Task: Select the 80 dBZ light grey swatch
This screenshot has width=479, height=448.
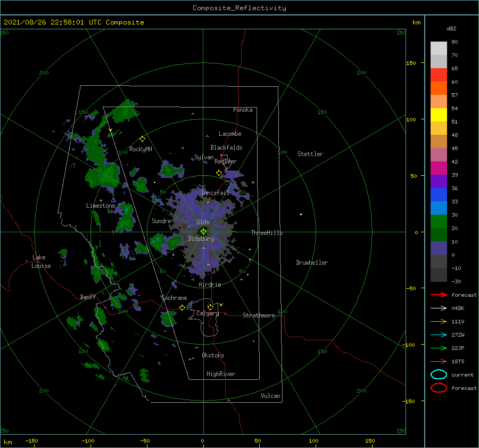Action: click(x=439, y=48)
